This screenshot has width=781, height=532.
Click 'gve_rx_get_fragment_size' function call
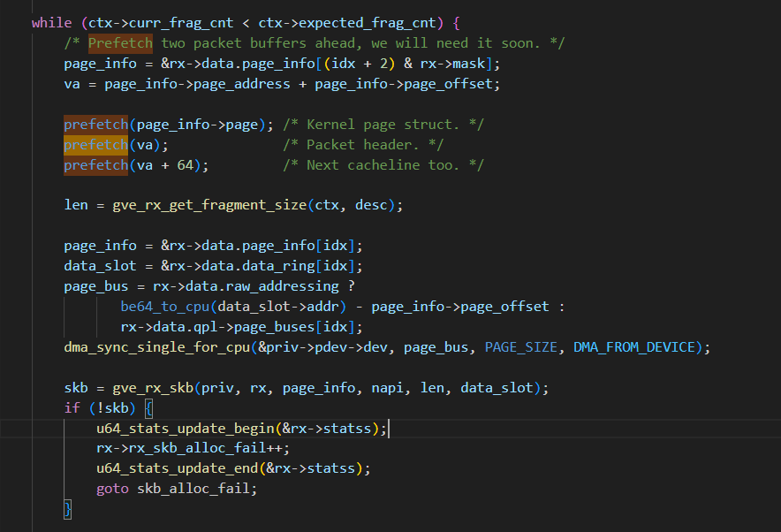click(209, 205)
